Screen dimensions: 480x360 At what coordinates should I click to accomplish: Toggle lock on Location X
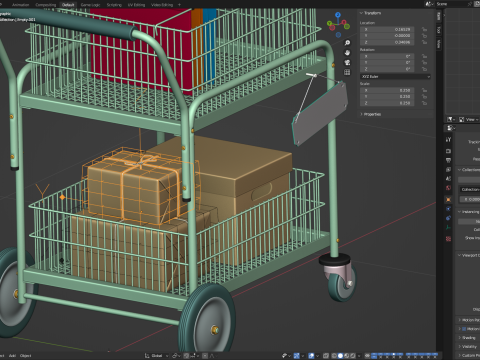click(424, 29)
